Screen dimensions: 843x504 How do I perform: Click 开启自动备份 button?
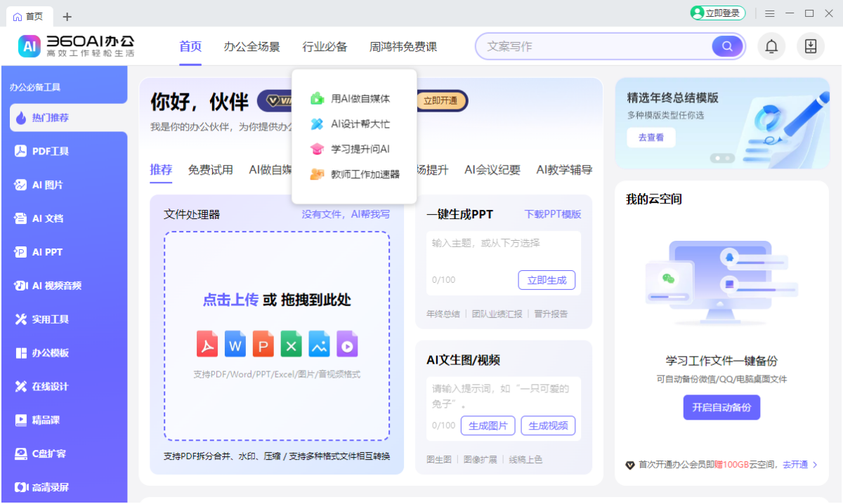coord(721,407)
